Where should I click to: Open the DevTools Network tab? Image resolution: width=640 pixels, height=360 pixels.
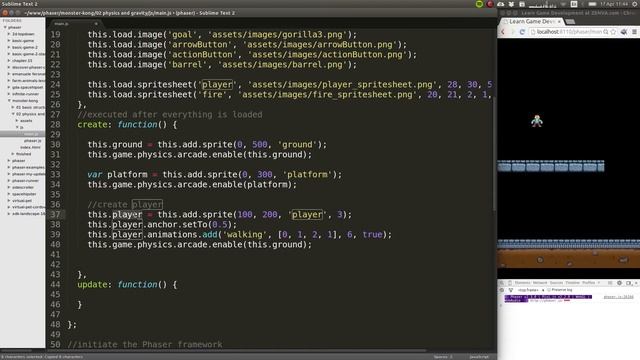540,283
